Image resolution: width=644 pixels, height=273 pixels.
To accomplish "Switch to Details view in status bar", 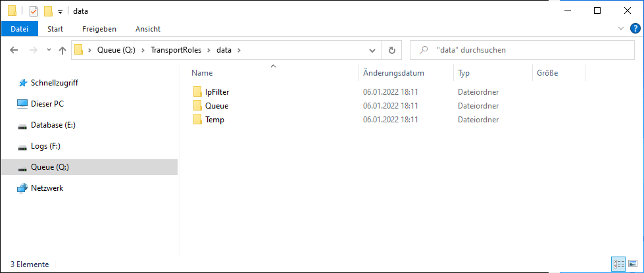I will 618,264.
